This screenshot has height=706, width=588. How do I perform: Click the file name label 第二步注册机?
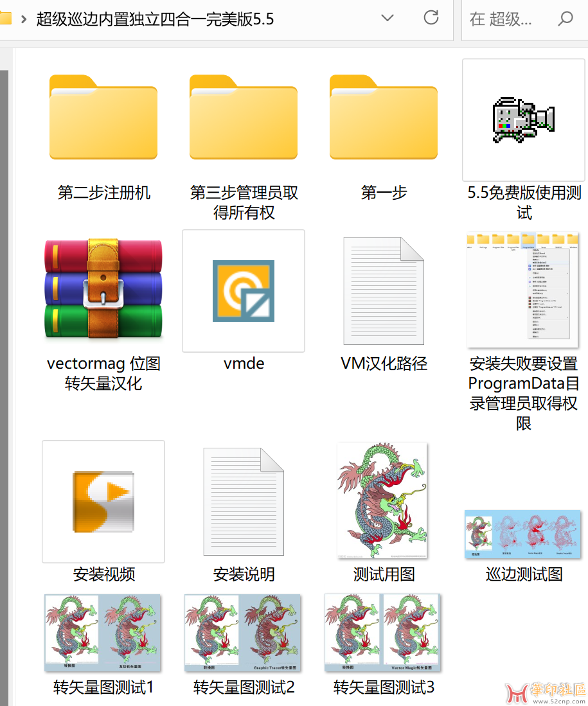point(103,193)
